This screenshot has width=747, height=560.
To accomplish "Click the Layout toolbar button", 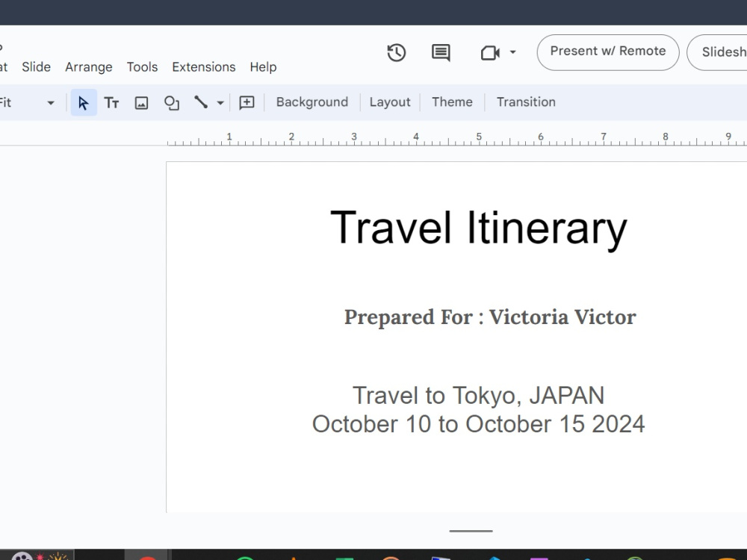I will 390,102.
